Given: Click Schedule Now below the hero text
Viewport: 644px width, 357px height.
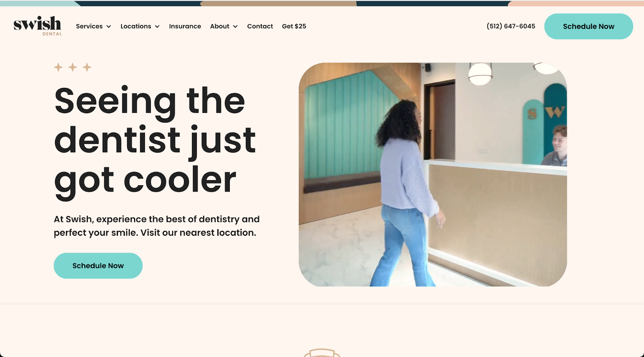Looking at the screenshot, I should 98,266.
